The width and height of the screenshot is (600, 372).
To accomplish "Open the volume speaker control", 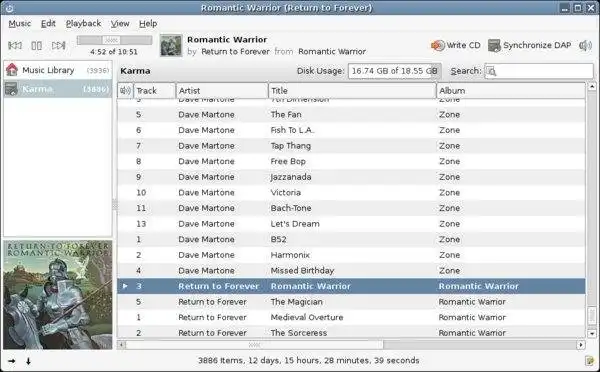I will pyautogui.click(x=585, y=46).
